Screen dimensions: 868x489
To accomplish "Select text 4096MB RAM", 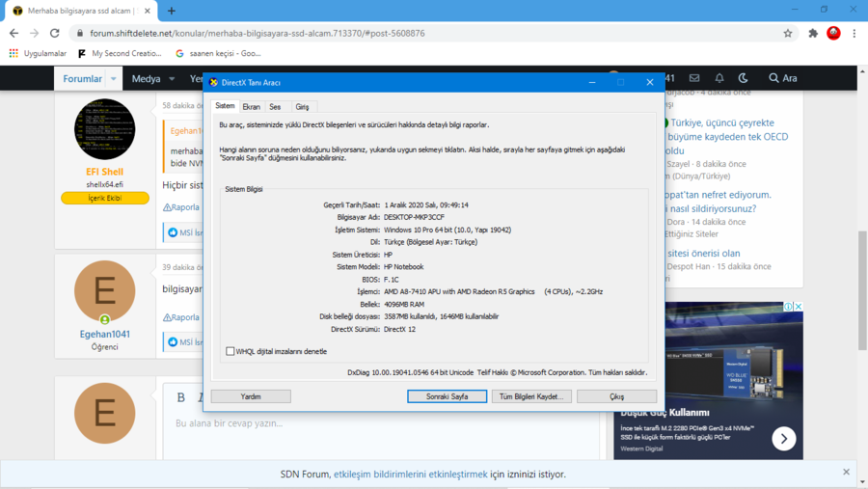I will [404, 304].
